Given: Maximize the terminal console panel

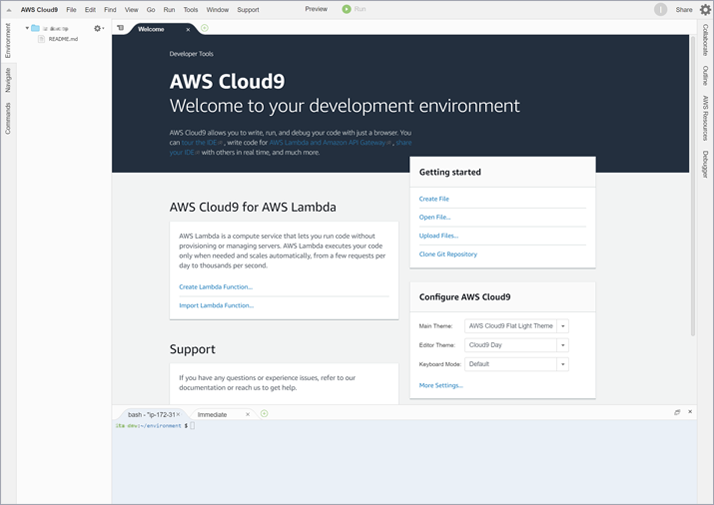Looking at the screenshot, I should click(677, 412).
